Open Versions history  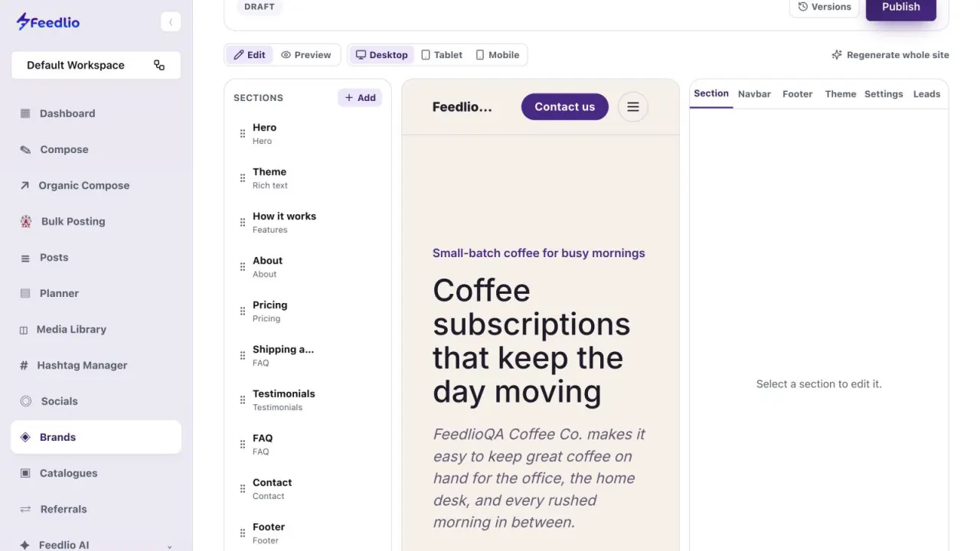click(x=825, y=7)
